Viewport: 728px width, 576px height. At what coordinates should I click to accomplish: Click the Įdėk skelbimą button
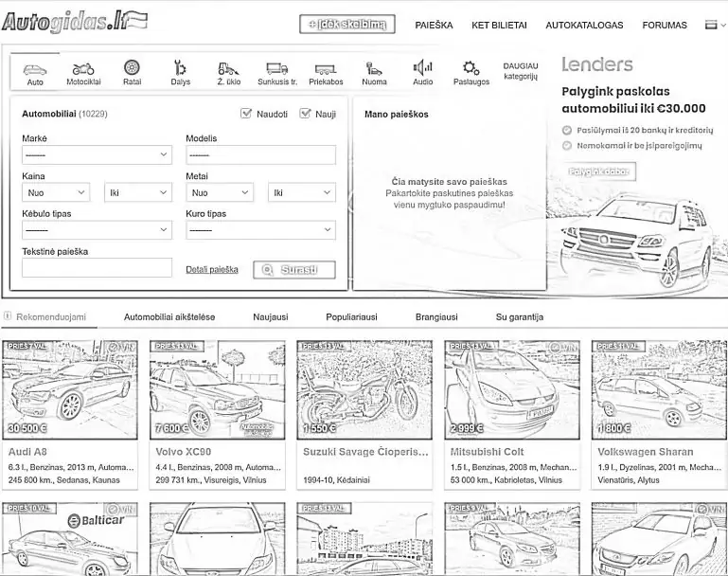click(x=347, y=24)
